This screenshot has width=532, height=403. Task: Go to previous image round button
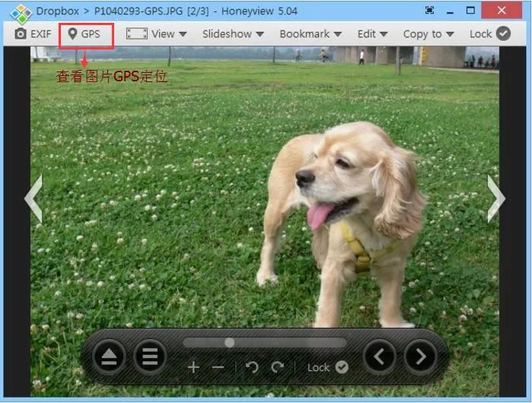pyautogui.click(x=379, y=357)
